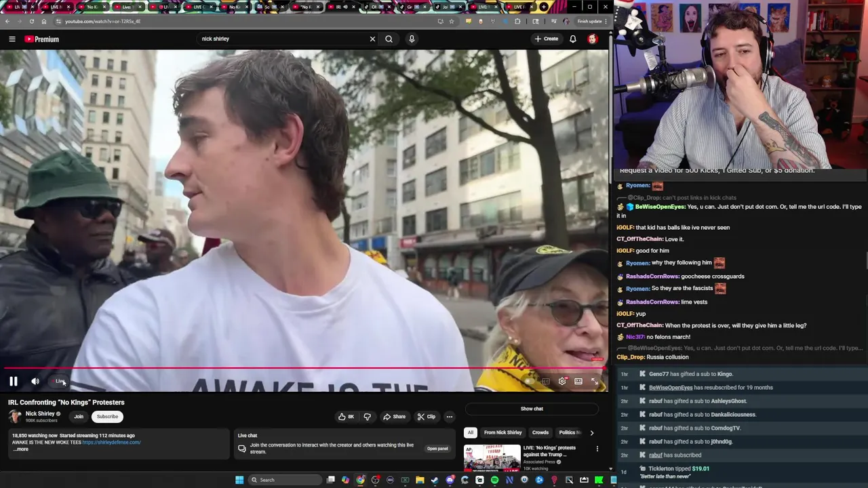
Task: Switch to theater mode
Action: (x=578, y=382)
